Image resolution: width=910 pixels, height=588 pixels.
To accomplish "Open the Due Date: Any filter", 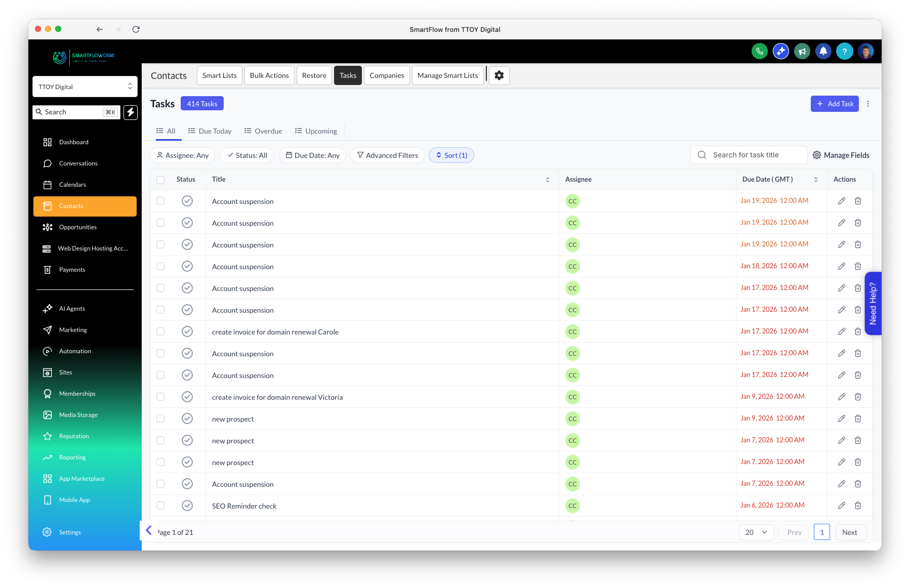I will pyautogui.click(x=312, y=155).
